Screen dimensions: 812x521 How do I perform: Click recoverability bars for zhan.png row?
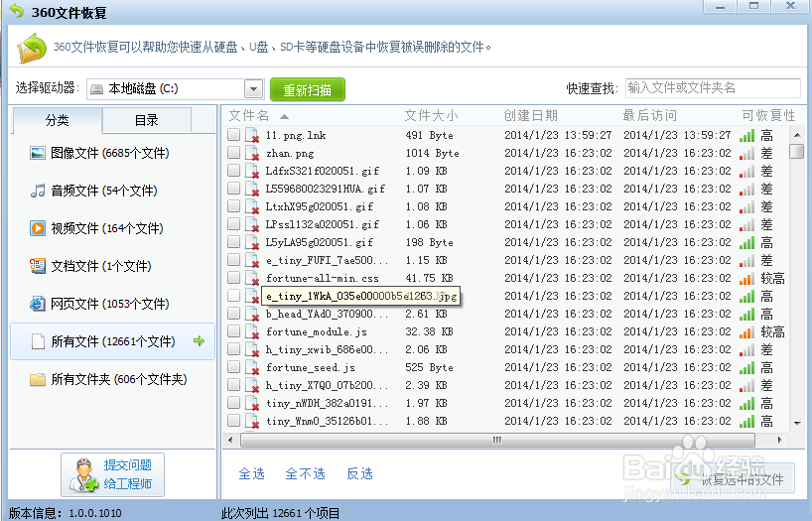(746, 154)
